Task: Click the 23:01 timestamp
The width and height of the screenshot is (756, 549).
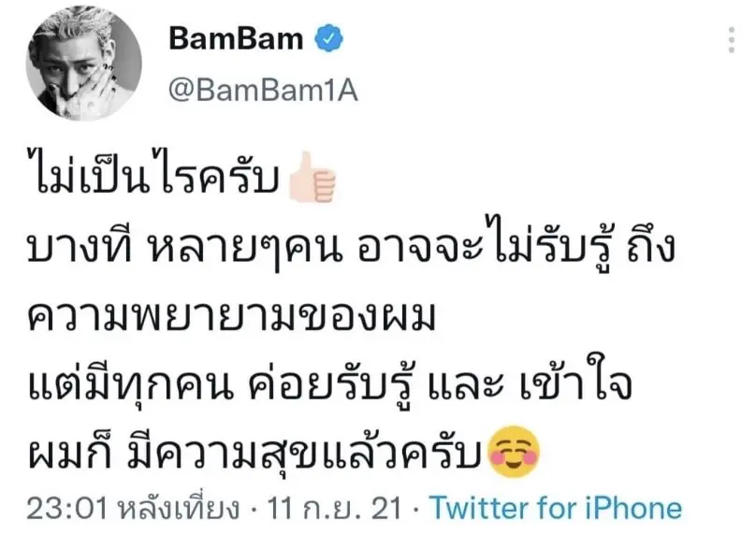Action: (x=66, y=509)
